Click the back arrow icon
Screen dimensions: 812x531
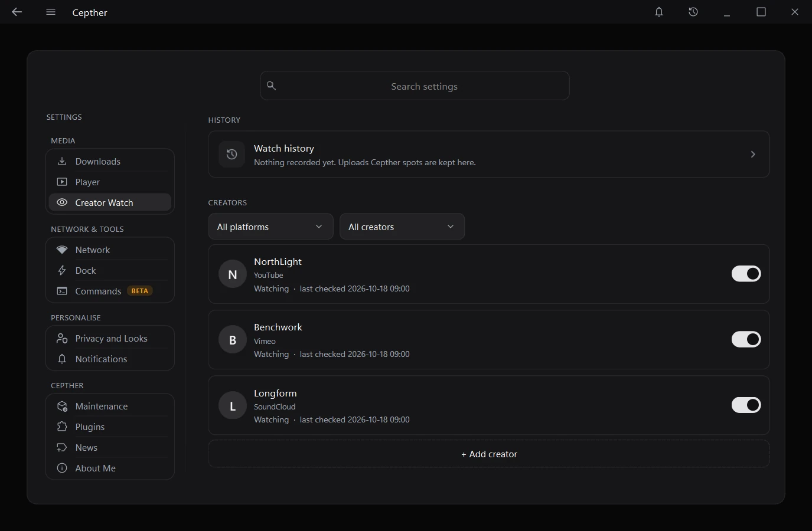click(17, 12)
